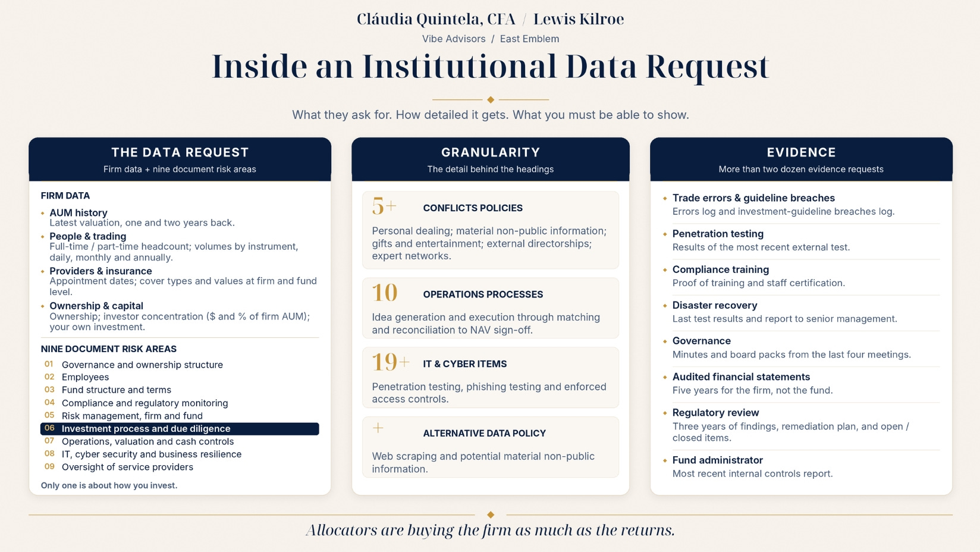Image resolution: width=980 pixels, height=552 pixels.
Task: Click The Data Request panel header
Action: click(180, 159)
